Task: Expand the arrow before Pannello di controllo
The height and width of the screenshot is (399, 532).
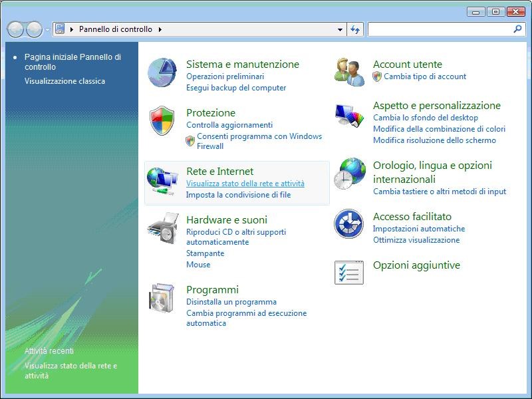Action: pyautogui.click(x=72, y=29)
